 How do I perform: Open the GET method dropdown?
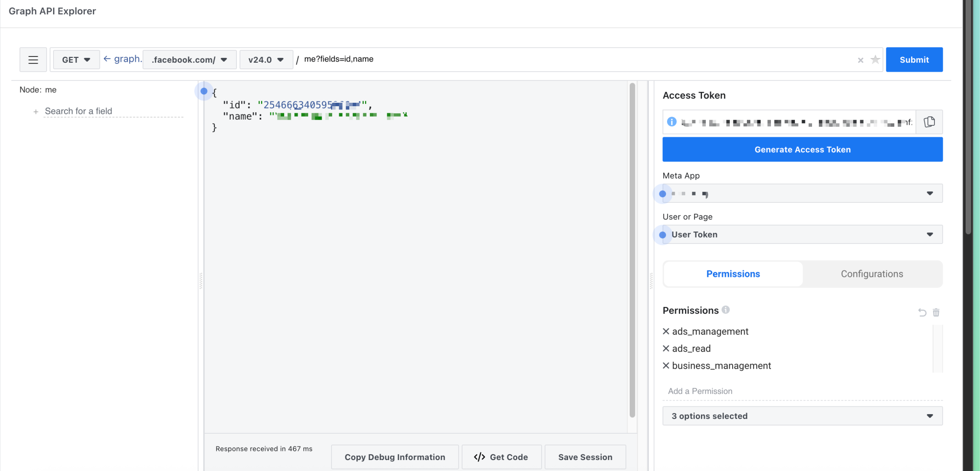76,59
